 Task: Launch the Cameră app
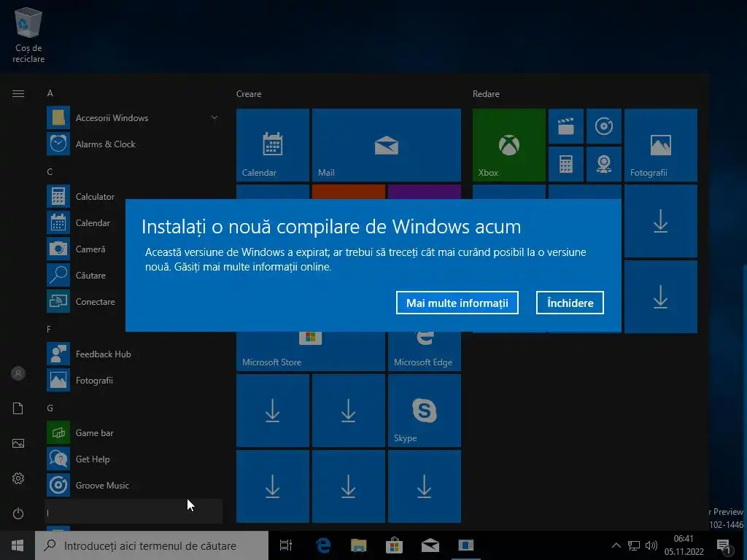tap(86, 249)
